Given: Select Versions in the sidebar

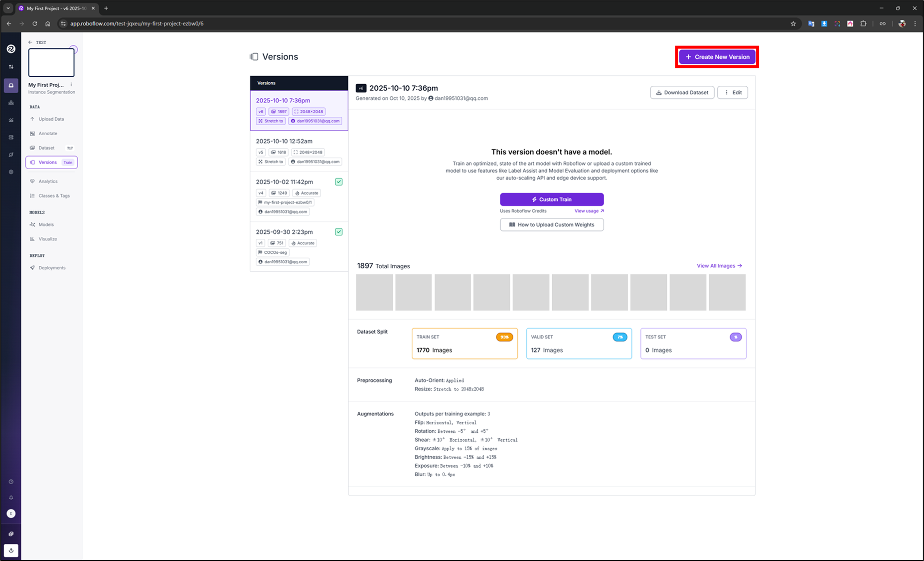Looking at the screenshot, I should tap(51, 162).
